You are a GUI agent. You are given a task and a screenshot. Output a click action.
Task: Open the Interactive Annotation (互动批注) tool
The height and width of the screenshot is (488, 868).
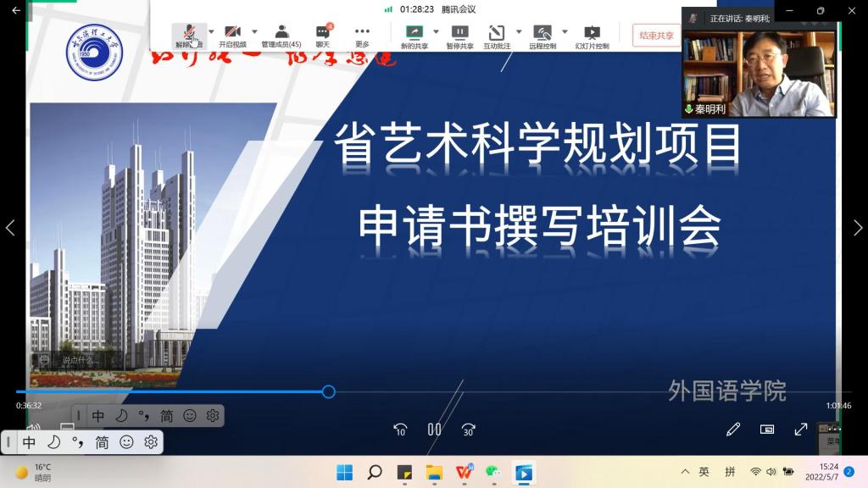(498, 35)
